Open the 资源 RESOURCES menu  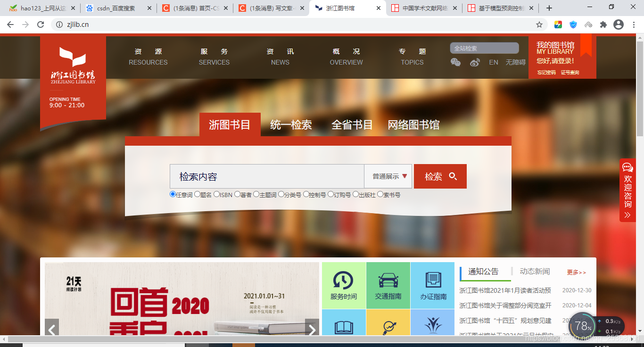pyautogui.click(x=148, y=57)
